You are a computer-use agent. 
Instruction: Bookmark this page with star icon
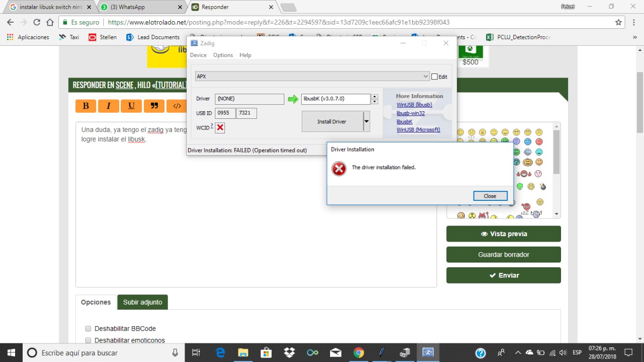tap(618, 22)
